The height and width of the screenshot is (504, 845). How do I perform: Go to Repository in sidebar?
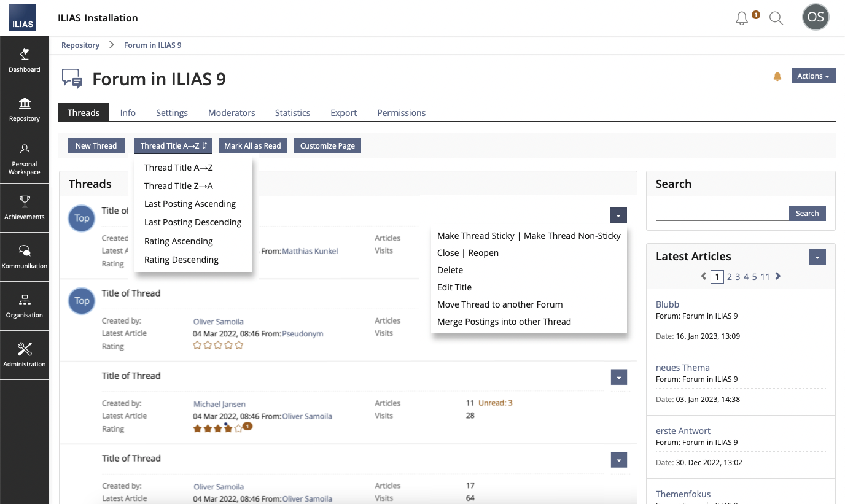click(x=25, y=109)
